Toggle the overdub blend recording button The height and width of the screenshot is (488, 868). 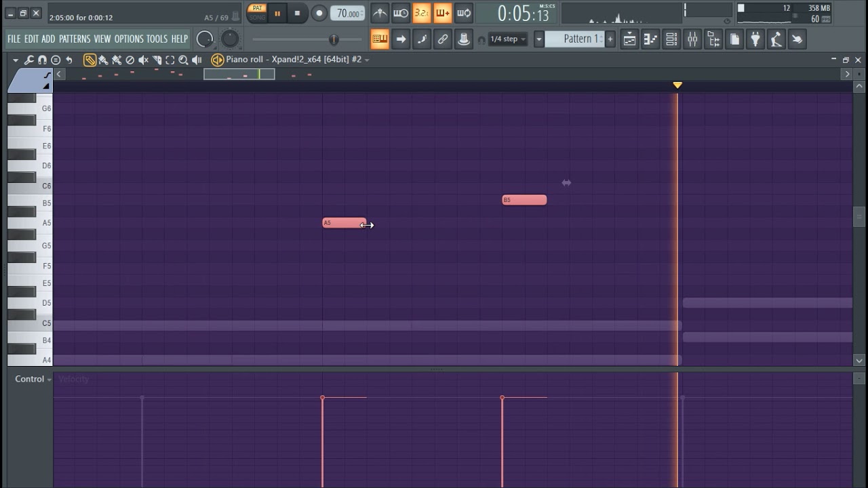tap(443, 13)
